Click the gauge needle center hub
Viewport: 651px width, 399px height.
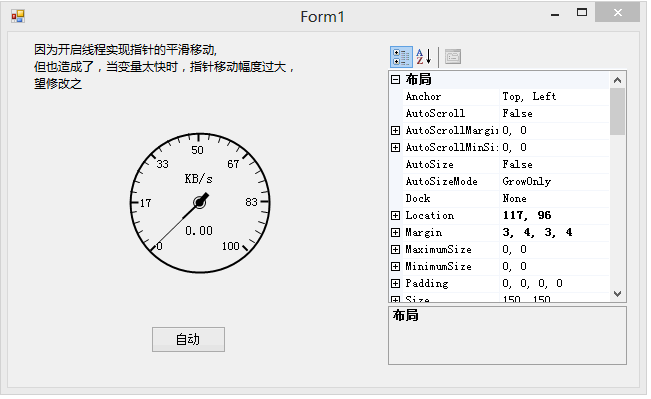pos(200,203)
